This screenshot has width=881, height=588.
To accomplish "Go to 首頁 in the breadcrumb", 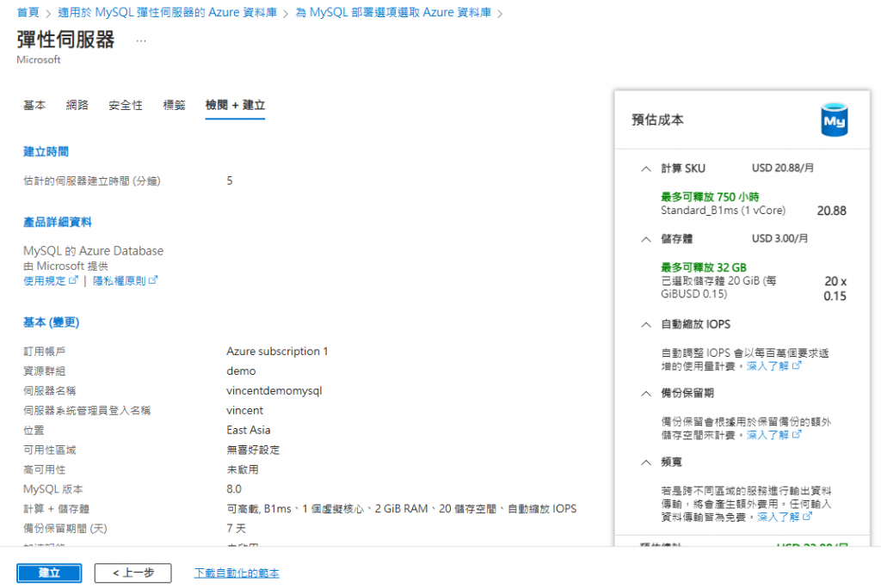I will tap(28, 12).
